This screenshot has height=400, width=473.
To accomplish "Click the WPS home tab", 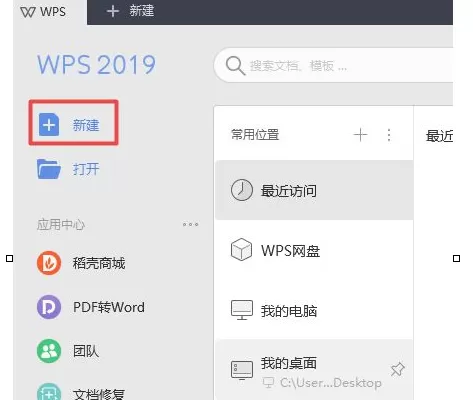I will tap(50, 12).
